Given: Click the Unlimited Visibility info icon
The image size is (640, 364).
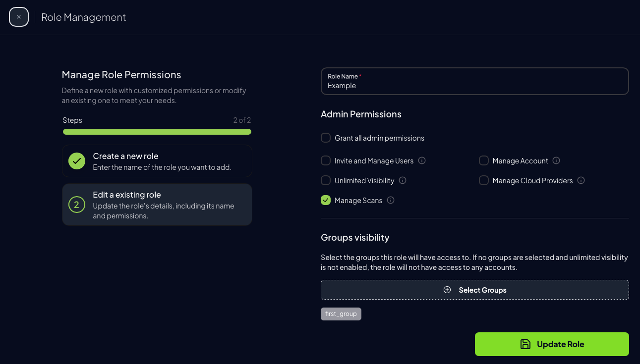Looking at the screenshot, I should (x=403, y=180).
